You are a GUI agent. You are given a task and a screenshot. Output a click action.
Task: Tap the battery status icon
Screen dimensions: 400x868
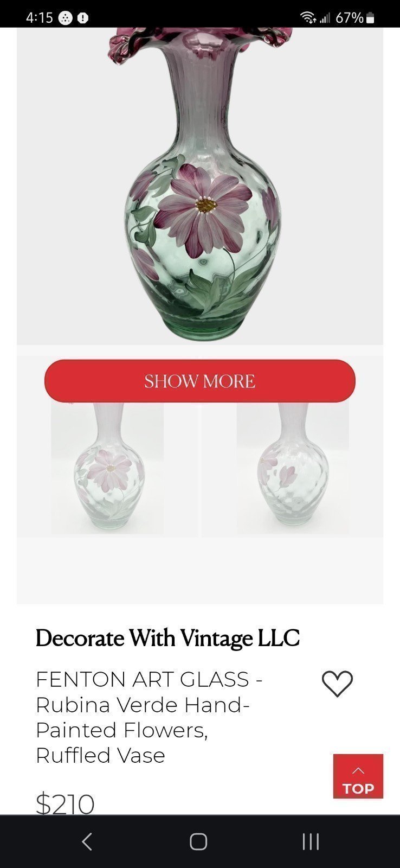[371, 18]
